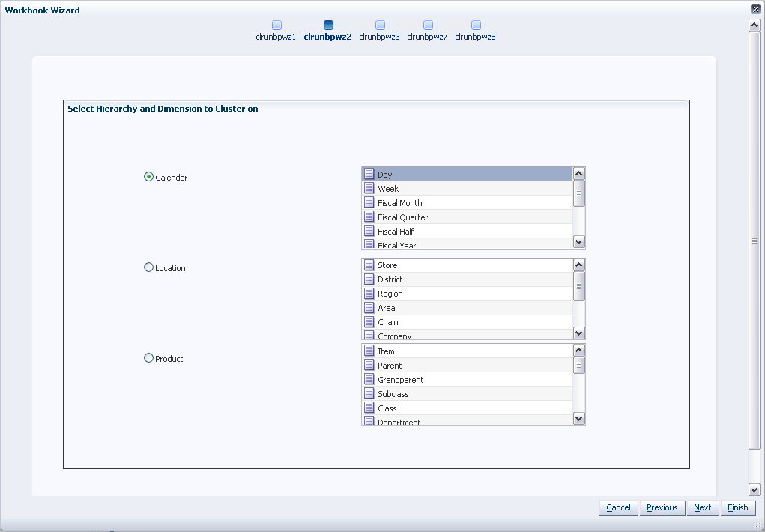765x532 pixels.
Task: Select District in the Location list
Action: (x=467, y=279)
